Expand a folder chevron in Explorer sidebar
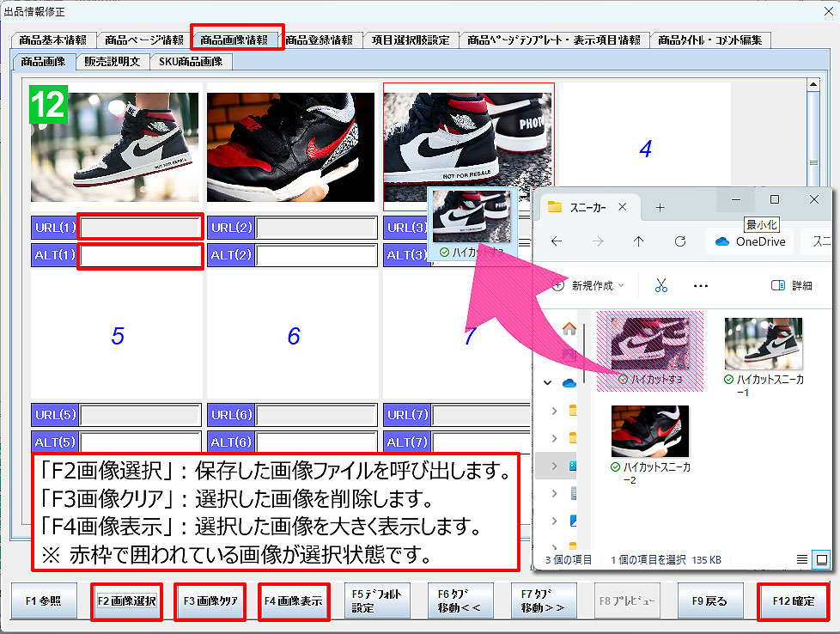The height and width of the screenshot is (634, 840). point(554,411)
